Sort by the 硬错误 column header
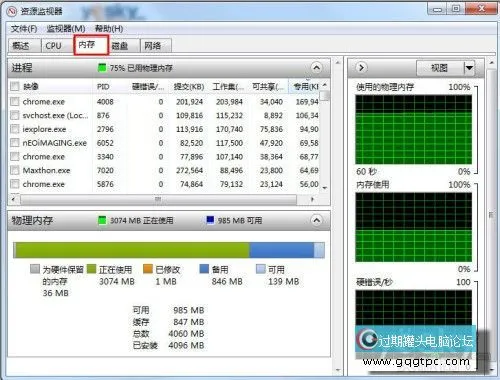This screenshot has width=500, height=380. [148, 87]
